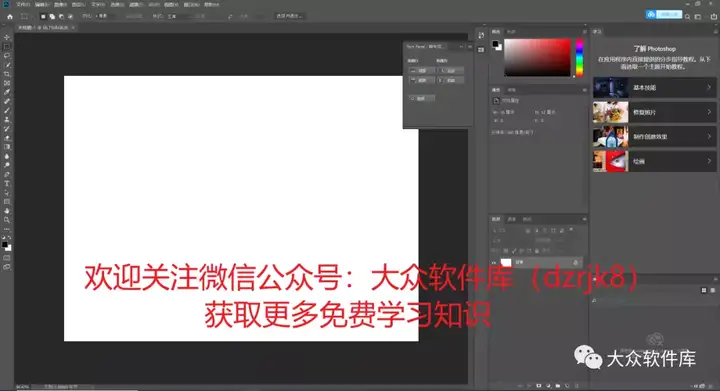
Task: Open the 绘画 tutorial thumbnail
Action: tap(610, 162)
